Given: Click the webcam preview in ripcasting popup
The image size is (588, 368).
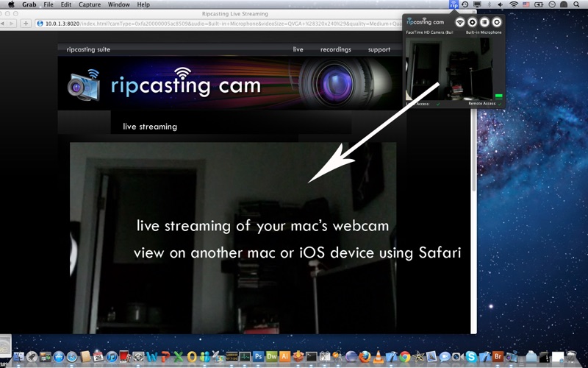Looking at the screenshot, I should [449, 68].
